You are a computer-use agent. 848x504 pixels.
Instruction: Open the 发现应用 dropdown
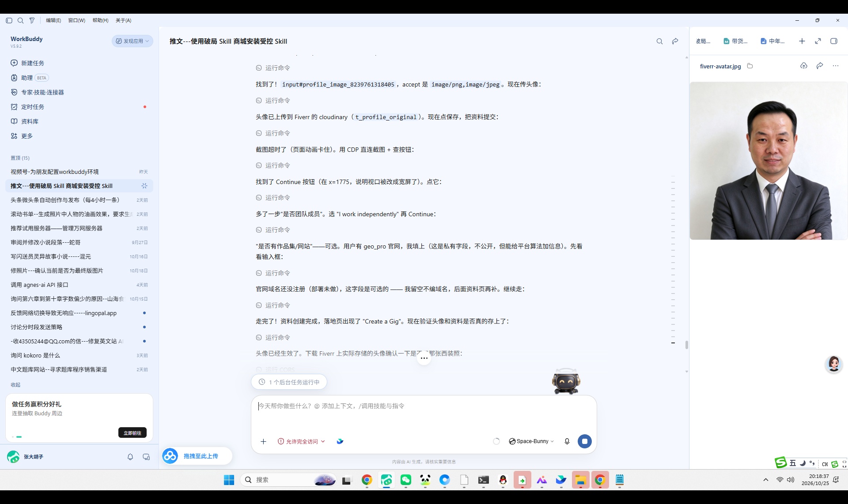[132, 41]
